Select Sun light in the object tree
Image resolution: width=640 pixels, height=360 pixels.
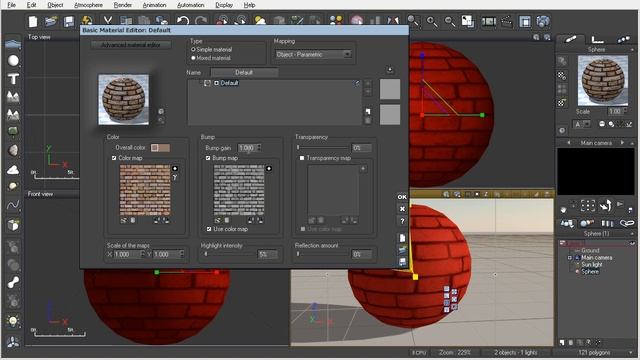click(591, 264)
